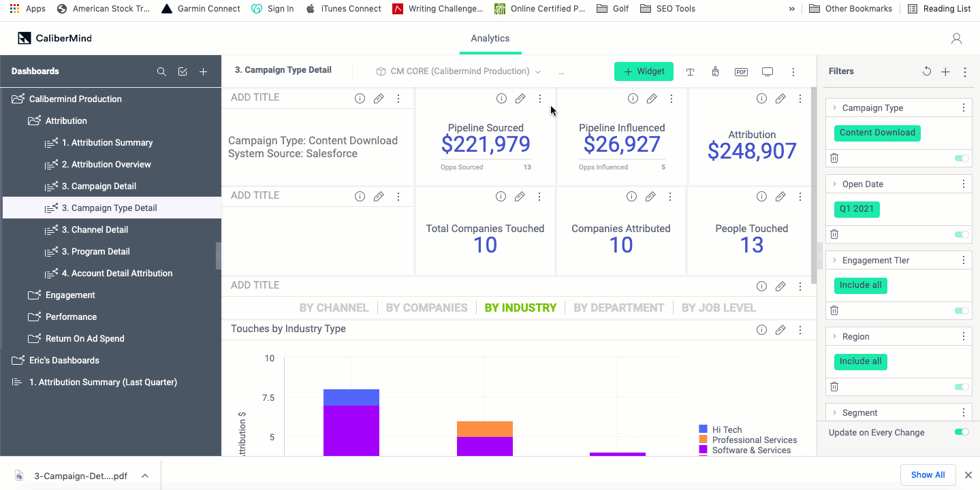The image size is (980, 490).
Task: Click Hi Tech legend color swatch
Action: pyautogui.click(x=703, y=429)
